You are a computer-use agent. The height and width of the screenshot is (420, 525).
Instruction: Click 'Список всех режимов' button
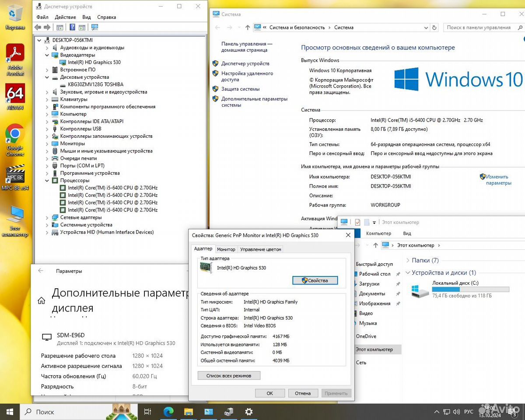[229, 375]
